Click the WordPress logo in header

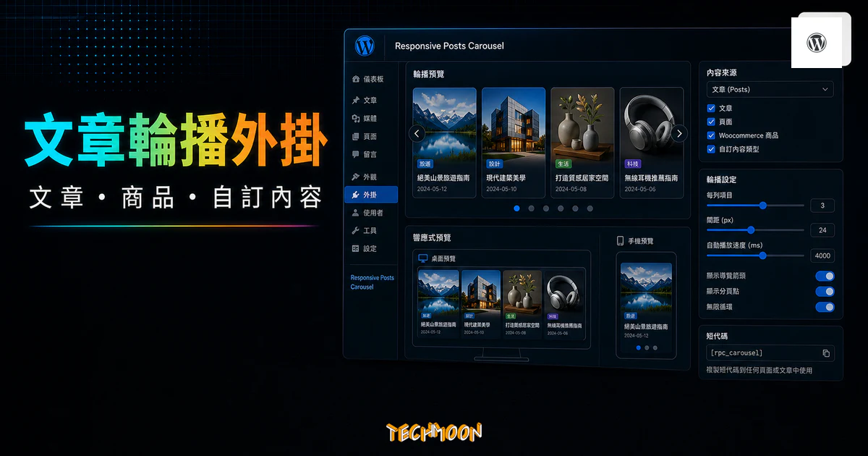365,46
